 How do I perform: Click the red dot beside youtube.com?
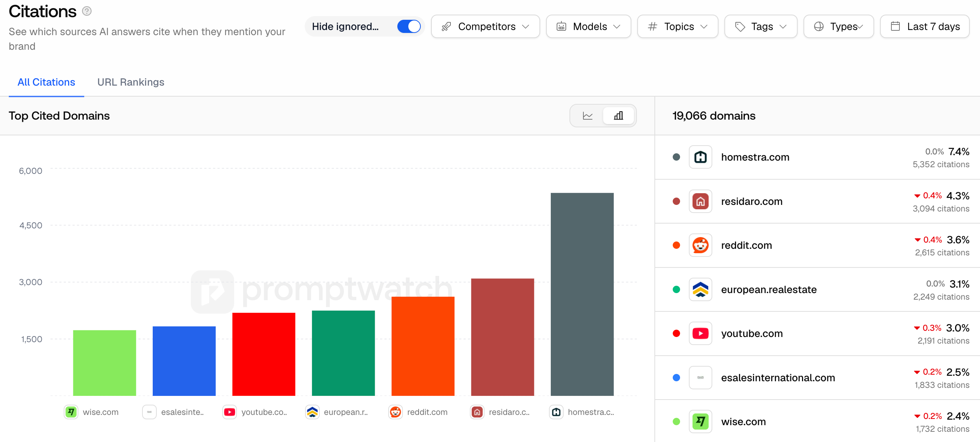[x=676, y=333]
